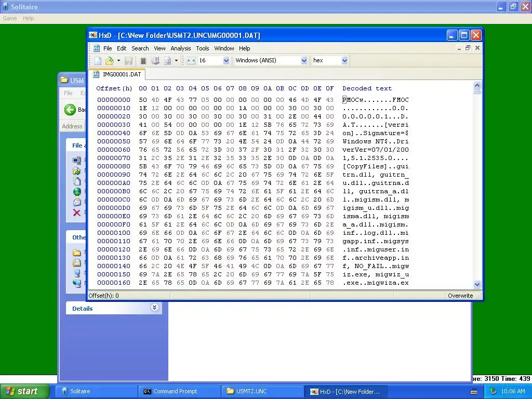
Task: Select the IMG00001.DAT tab
Action: [x=117, y=74]
